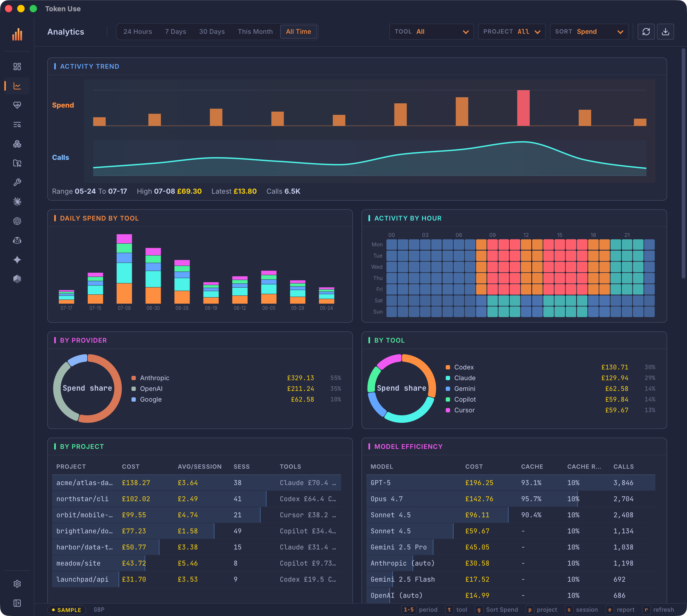Image resolution: width=687 pixels, height=616 pixels.
Task: Select the acme/atlas-da… project row
Action: point(196,483)
